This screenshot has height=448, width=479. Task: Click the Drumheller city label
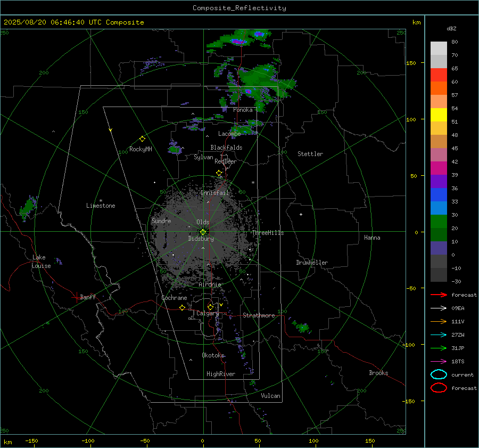(312, 263)
